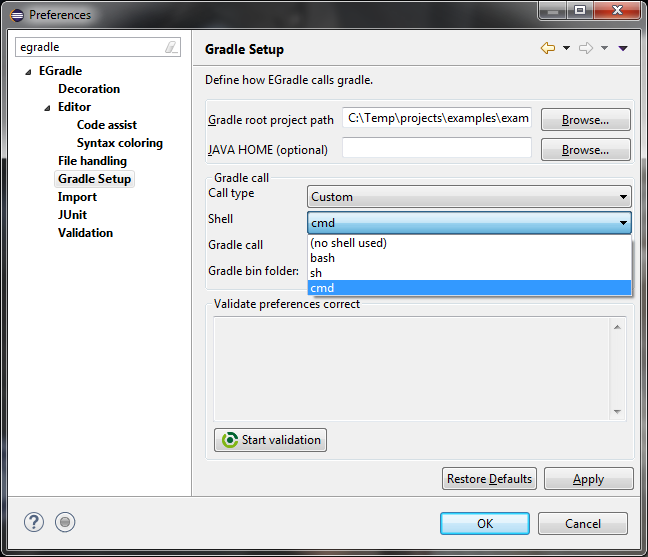Click Restore Defaults button

coord(489,478)
